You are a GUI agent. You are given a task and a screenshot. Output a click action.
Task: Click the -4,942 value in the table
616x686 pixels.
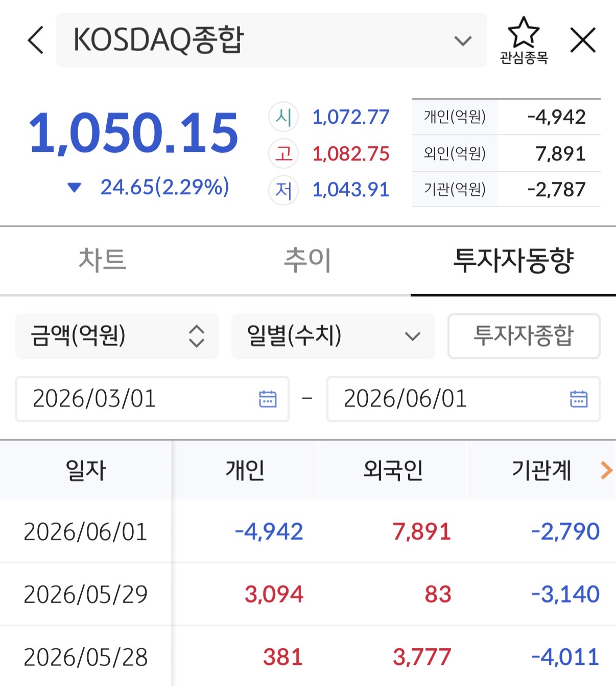click(x=269, y=532)
